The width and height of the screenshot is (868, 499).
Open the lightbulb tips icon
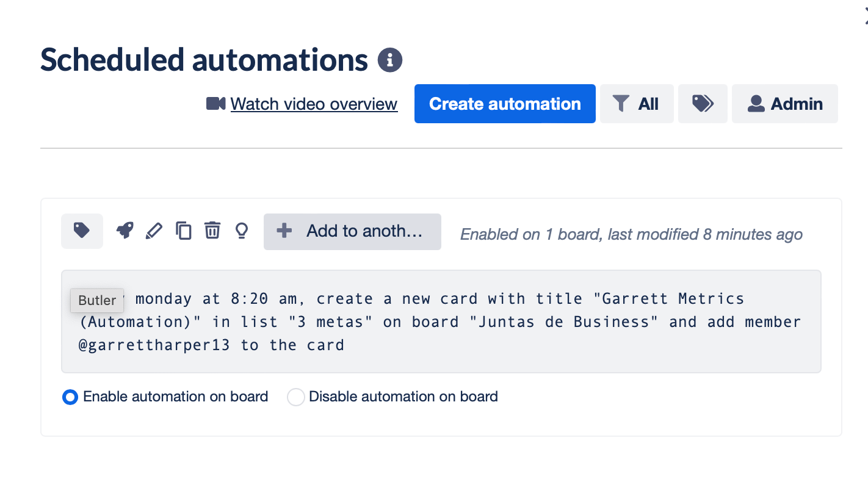coord(241,231)
